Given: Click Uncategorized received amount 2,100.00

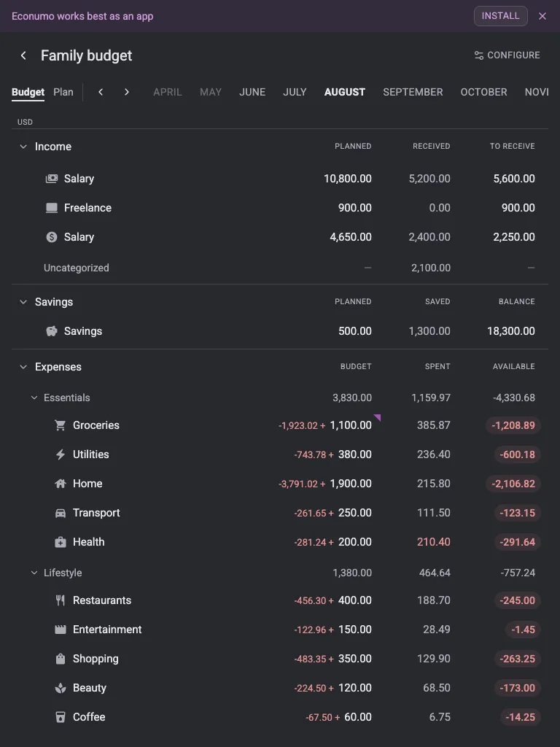Looking at the screenshot, I should point(431,268).
